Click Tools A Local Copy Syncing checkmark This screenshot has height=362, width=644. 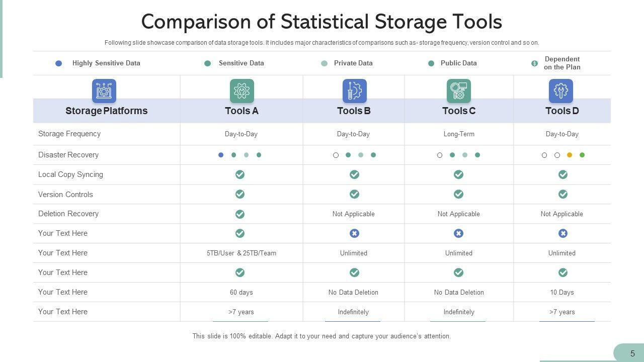point(240,174)
